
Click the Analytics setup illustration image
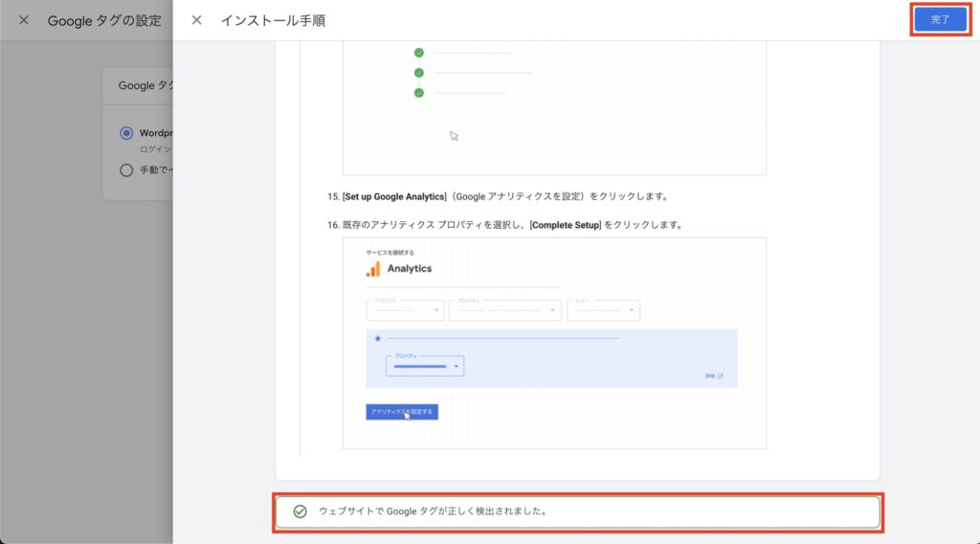554,343
